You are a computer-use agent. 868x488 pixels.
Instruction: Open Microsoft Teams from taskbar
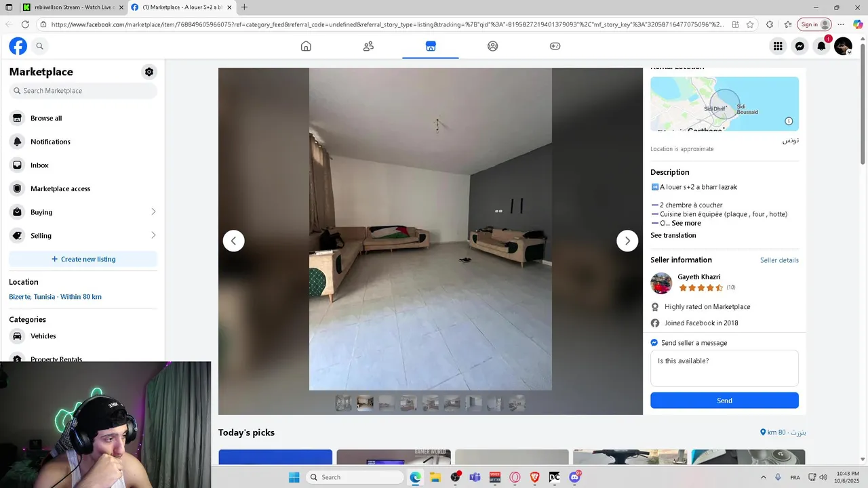click(x=475, y=477)
